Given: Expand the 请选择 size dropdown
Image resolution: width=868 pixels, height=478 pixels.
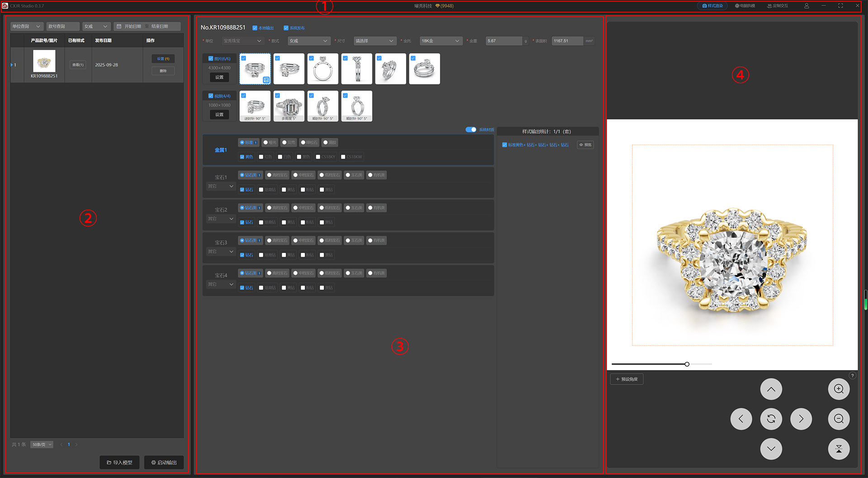Looking at the screenshot, I should [374, 41].
